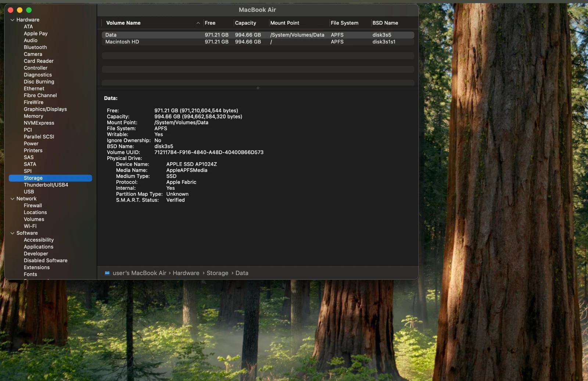Click the laptop icon in path bar
The image size is (588, 381).
(107, 273)
